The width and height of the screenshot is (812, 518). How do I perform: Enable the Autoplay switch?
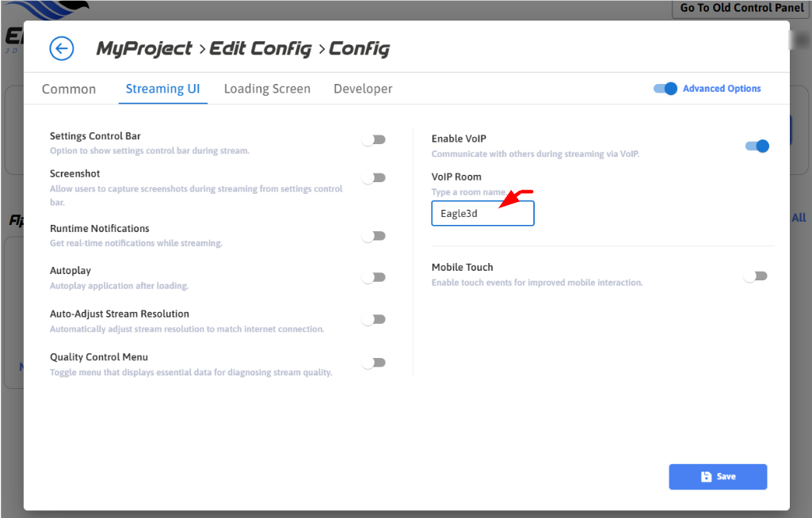pos(373,278)
